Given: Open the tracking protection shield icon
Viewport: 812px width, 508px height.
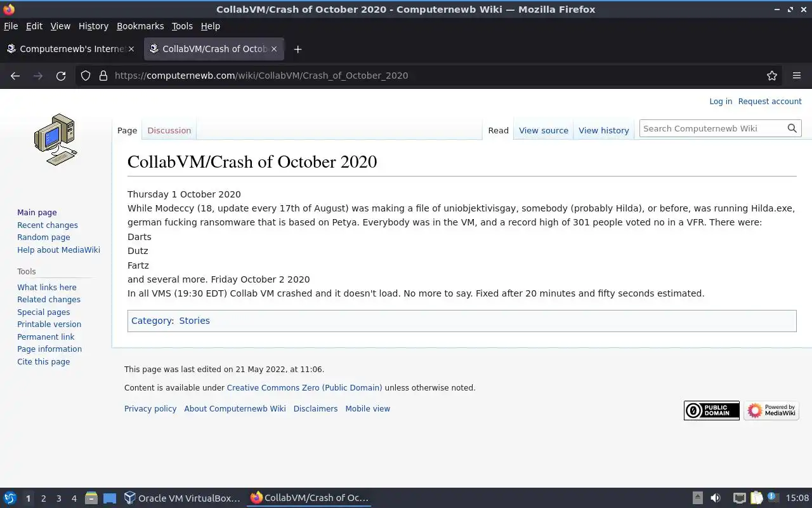Looking at the screenshot, I should click(86, 76).
